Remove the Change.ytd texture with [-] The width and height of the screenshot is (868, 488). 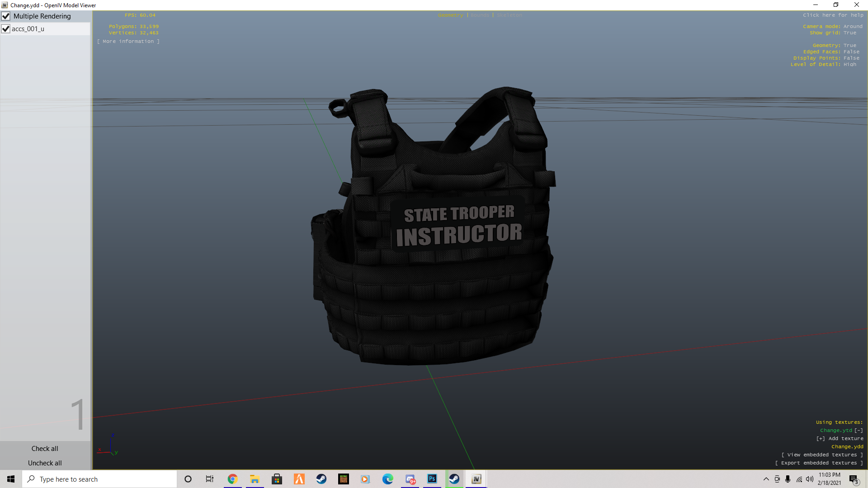point(859,431)
